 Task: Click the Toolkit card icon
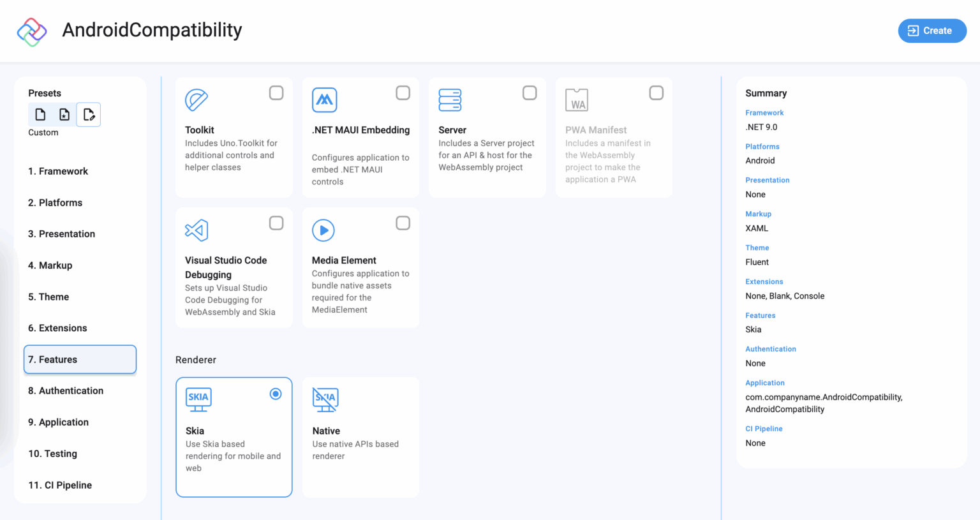pyautogui.click(x=197, y=100)
